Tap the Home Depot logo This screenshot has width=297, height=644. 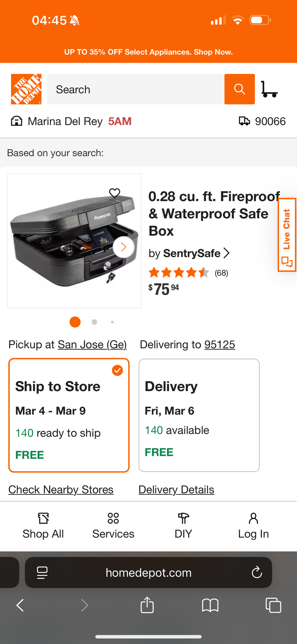26,89
